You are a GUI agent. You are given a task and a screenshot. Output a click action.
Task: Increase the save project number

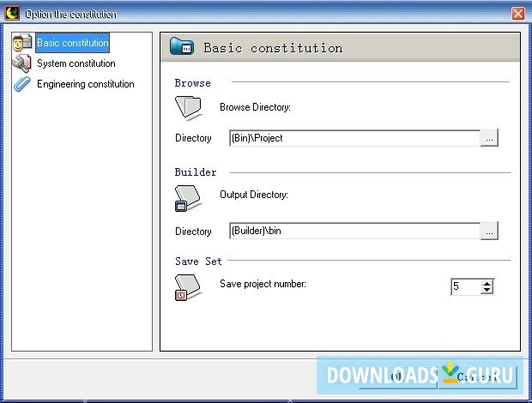[487, 283]
